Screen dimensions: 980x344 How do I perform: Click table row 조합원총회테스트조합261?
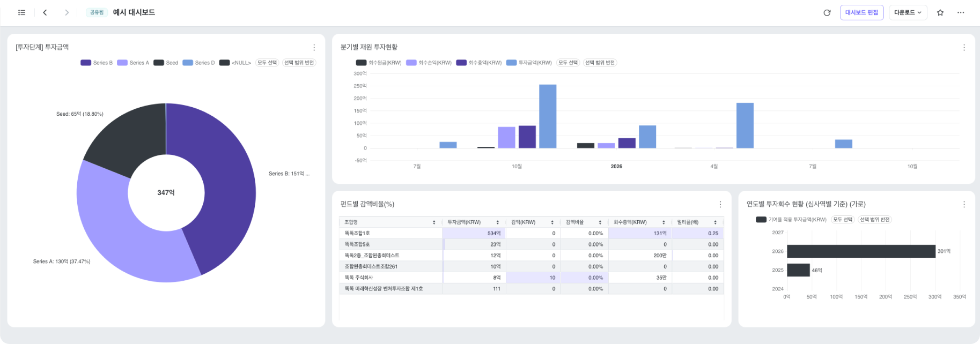[x=531, y=266]
